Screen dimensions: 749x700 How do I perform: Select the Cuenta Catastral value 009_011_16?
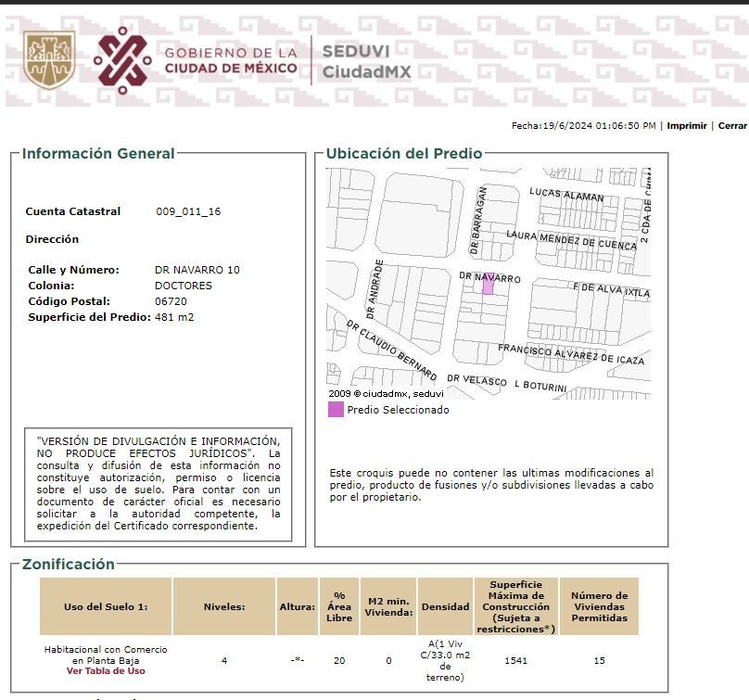point(188,211)
